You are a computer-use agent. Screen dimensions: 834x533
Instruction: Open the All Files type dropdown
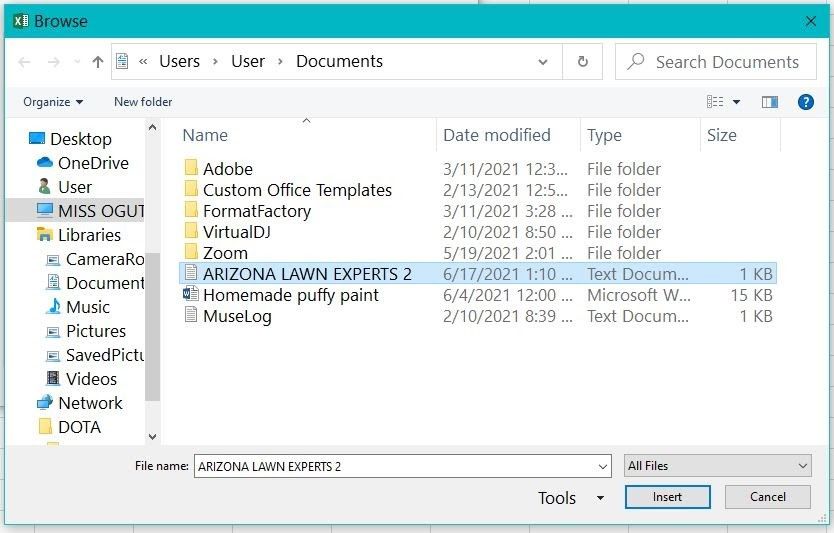click(718, 465)
